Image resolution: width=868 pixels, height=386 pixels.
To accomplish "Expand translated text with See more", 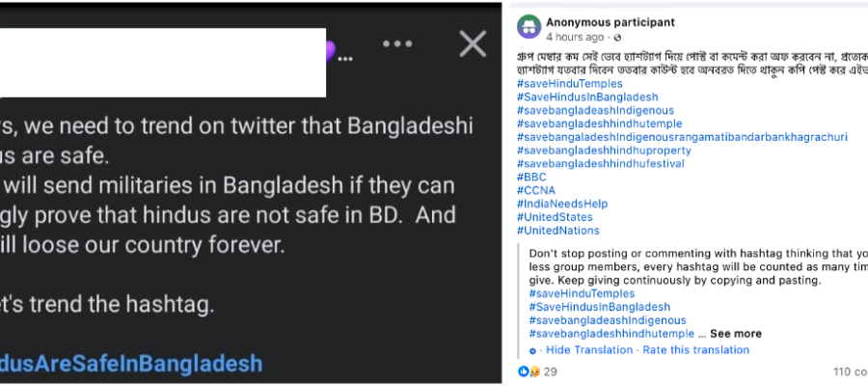I will pyautogui.click(x=736, y=334).
